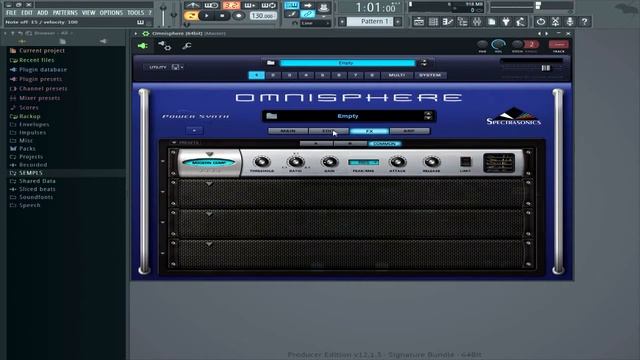Open the help question-mark toolbar icon

584,22
